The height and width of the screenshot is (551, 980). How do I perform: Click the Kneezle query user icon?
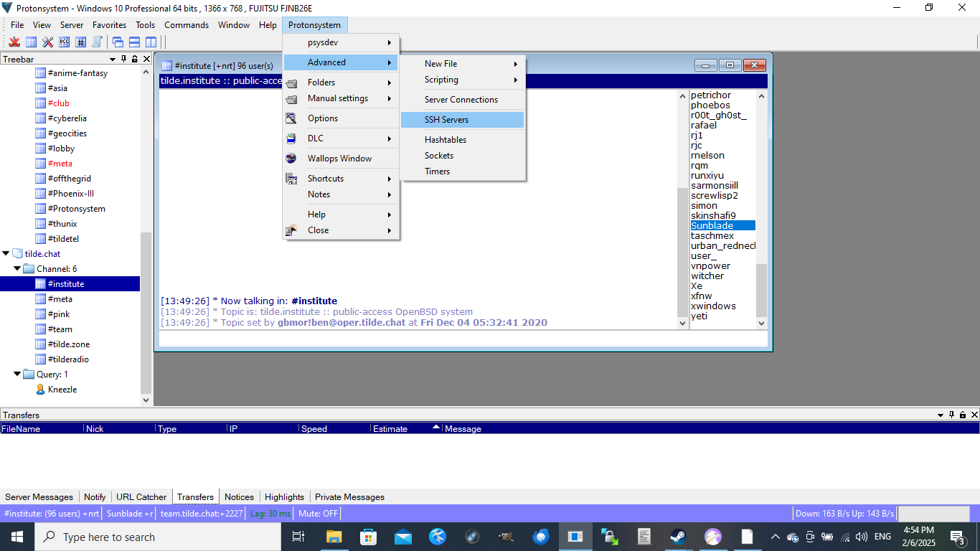click(x=41, y=390)
